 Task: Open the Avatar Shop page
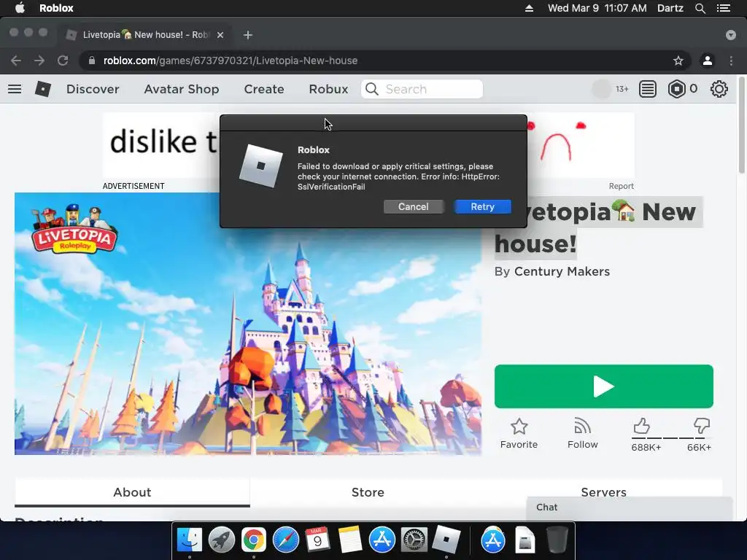point(182,89)
